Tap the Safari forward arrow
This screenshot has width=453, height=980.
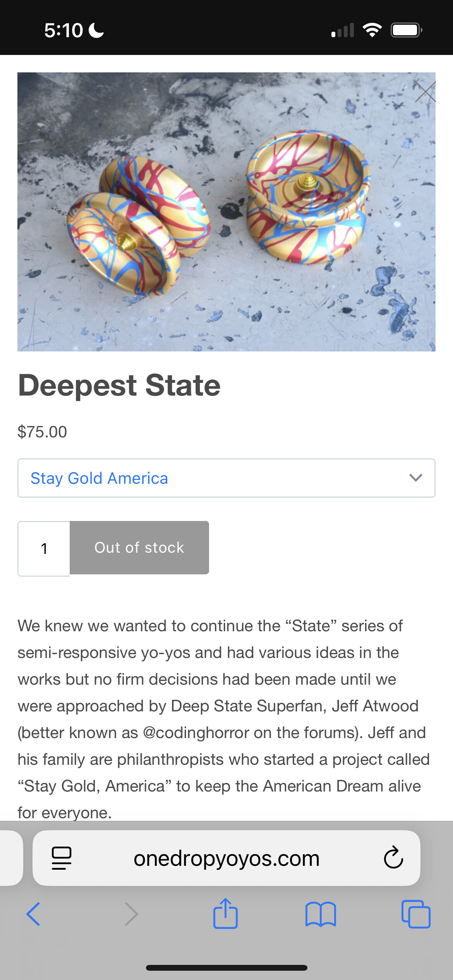131,914
